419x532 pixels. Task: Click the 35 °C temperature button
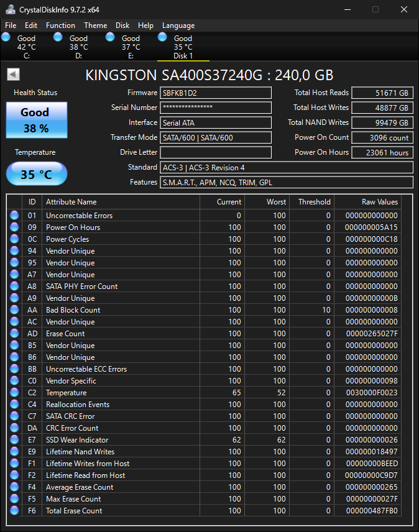click(37, 174)
